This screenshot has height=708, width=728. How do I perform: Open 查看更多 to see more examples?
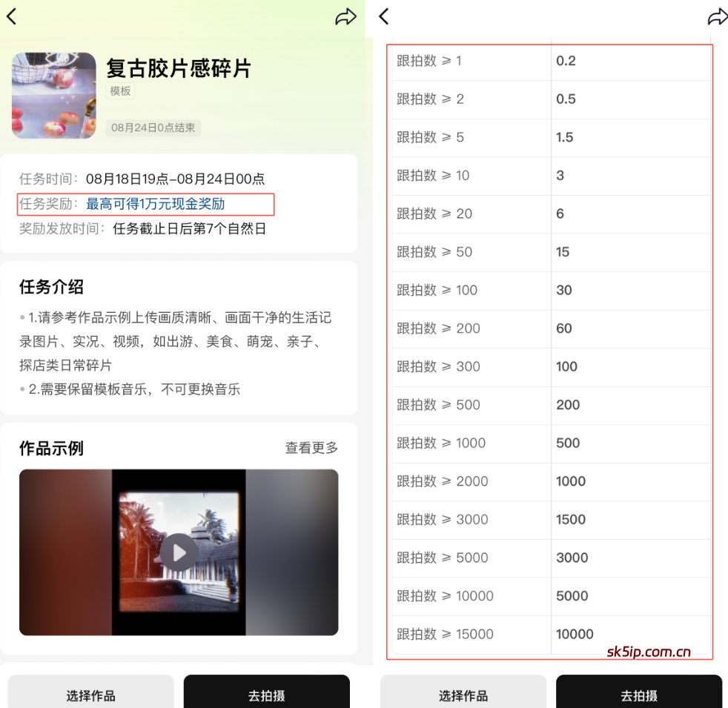311,448
